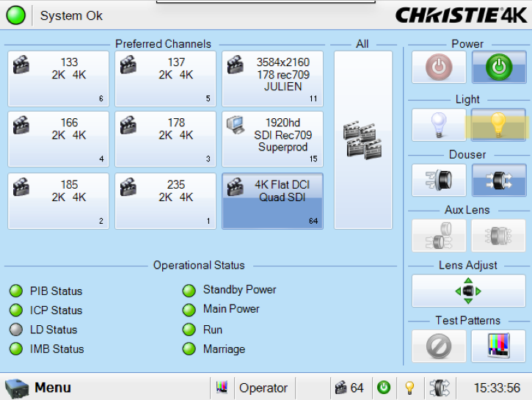Click the Operator user level button

[x=263, y=388]
